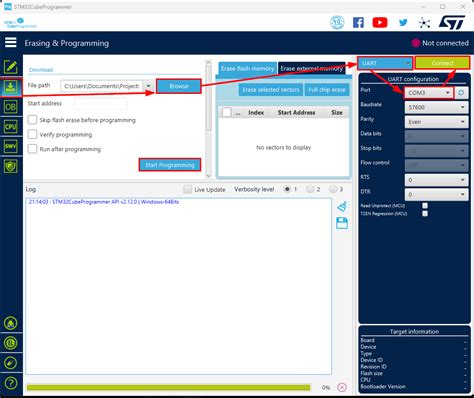Open the Data bits dropdown
474x398 pixels.
pos(436,136)
